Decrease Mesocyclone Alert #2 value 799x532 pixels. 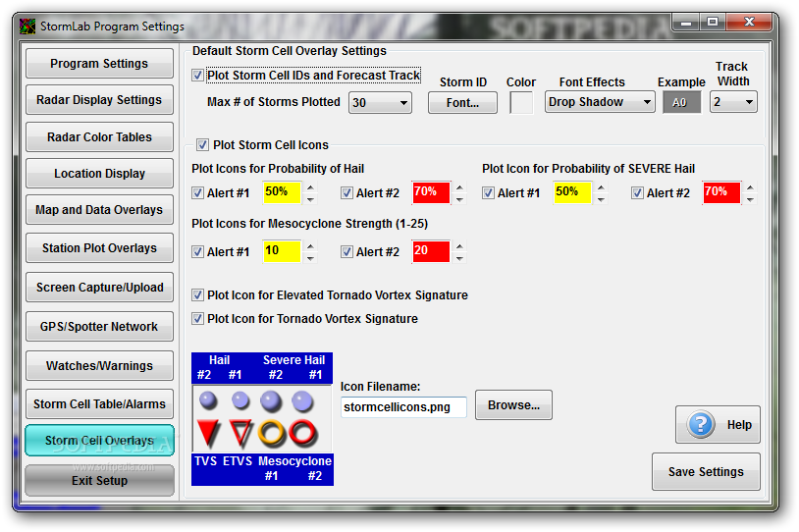click(x=459, y=258)
